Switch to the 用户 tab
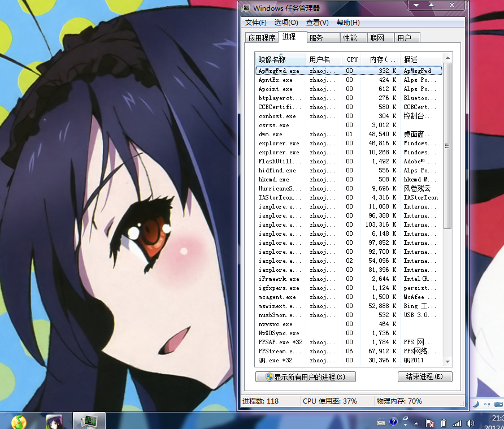The width and height of the screenshot is (504, 429). tap(407, 38)
